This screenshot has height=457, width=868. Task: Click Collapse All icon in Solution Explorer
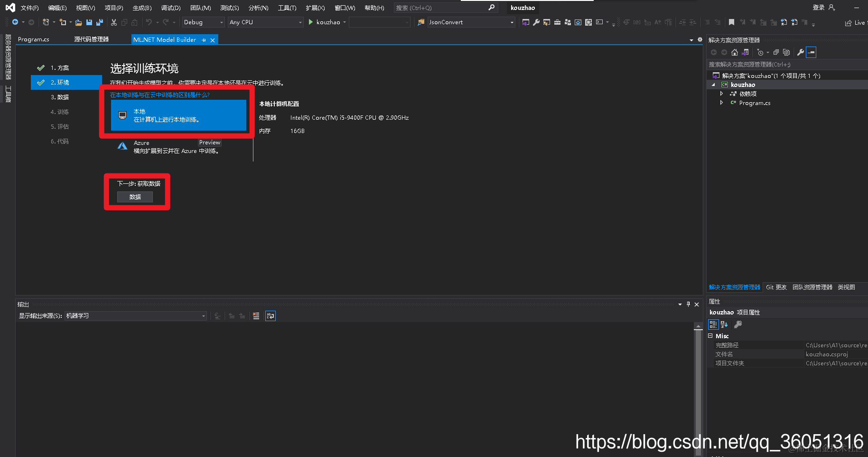[x=776, y=52]
